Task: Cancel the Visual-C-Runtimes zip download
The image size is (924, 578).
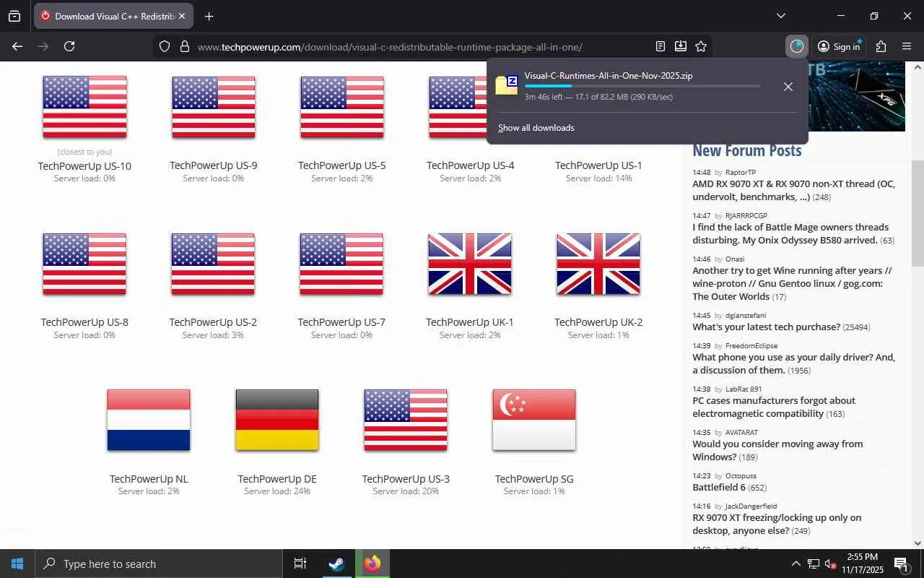Action: point(788,87)
